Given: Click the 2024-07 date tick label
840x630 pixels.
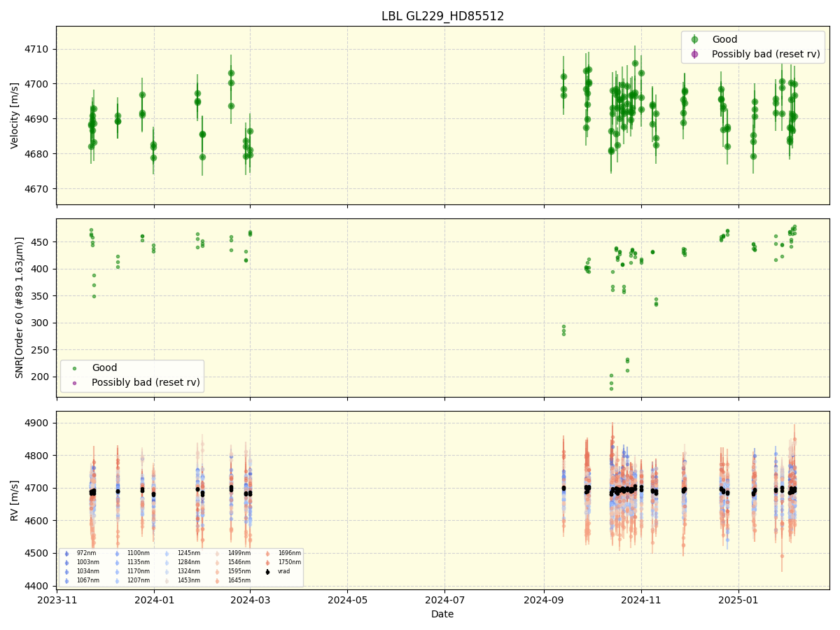Looking at the screenshot, I should pyautogui.click(x=444, y=600).
